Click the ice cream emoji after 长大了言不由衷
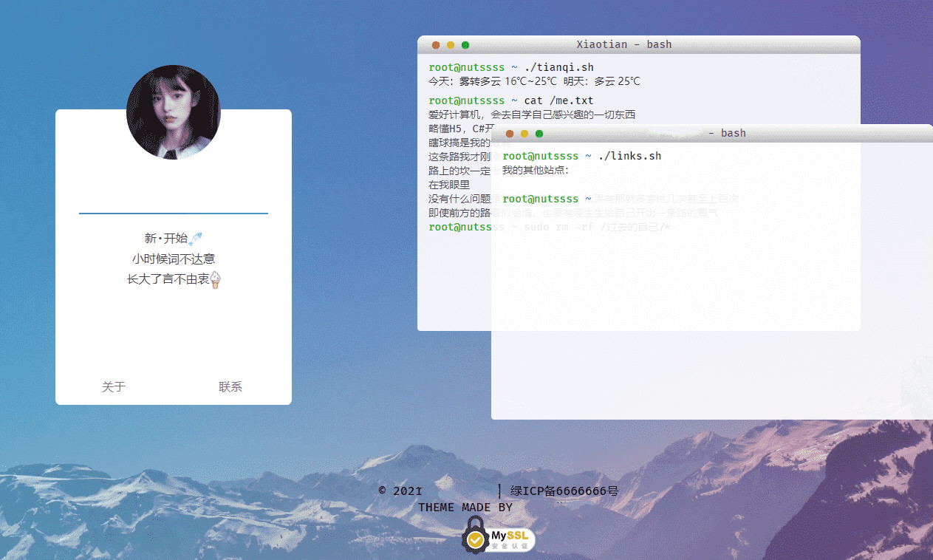Viewport: 933px width, 560px height. 216,279
